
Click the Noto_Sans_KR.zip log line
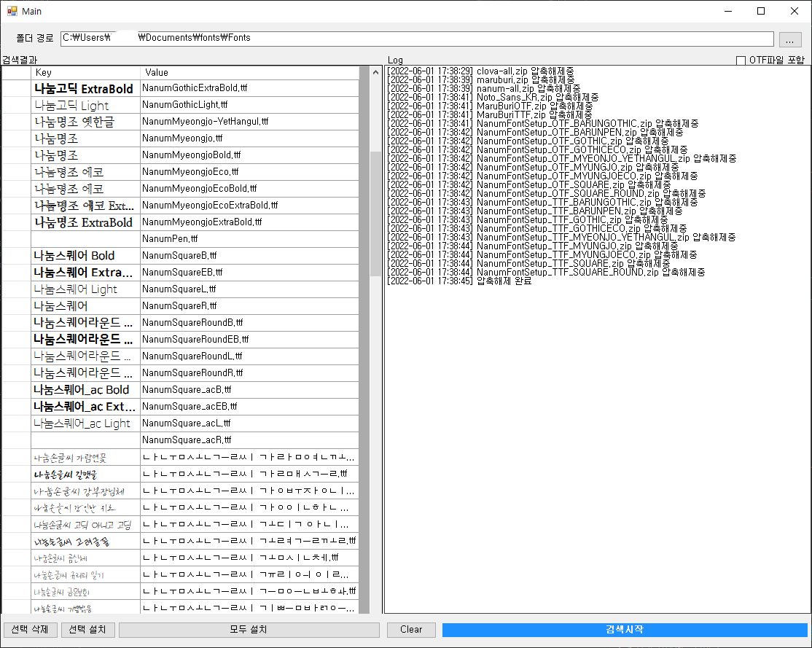point(493,98)
